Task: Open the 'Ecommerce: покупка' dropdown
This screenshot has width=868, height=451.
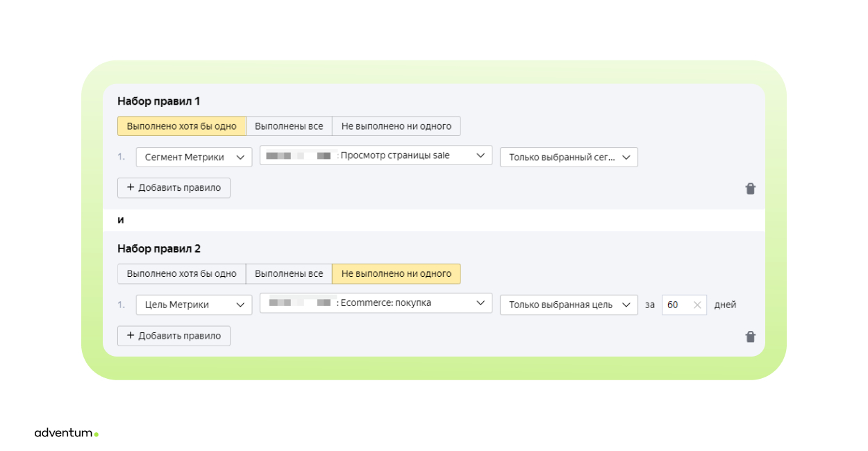Action: click(x=376, y=303)
